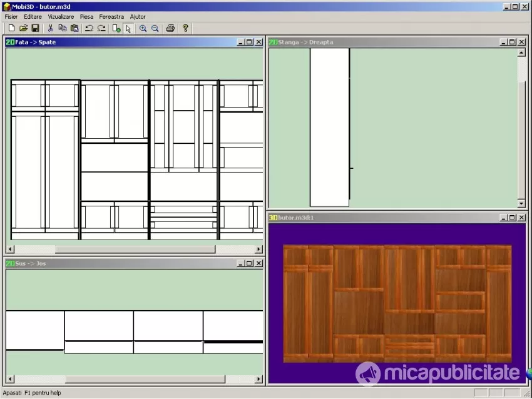Click the 2D icon of Fata -> Spate window
This screenshot has height=399, width=532.
[10, 42]
